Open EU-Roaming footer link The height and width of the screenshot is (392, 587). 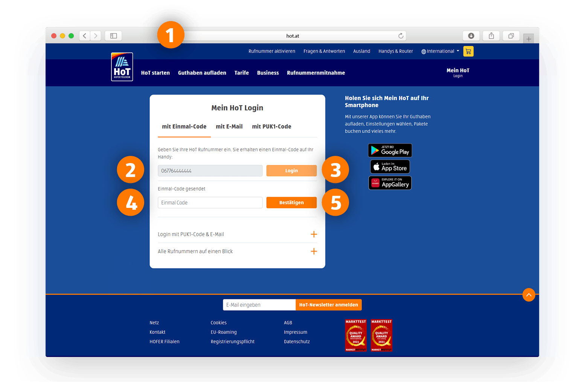[x=224, y=332]
